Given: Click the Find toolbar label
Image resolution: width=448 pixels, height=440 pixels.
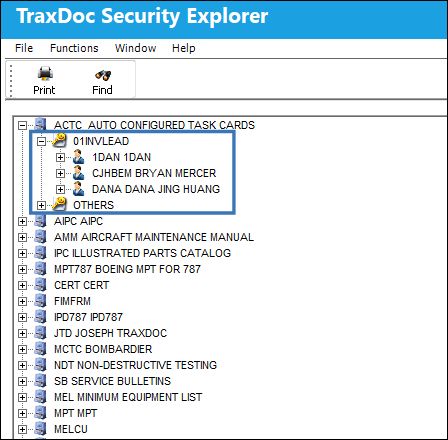Looking at the screenshot, I should coord(102,90).
